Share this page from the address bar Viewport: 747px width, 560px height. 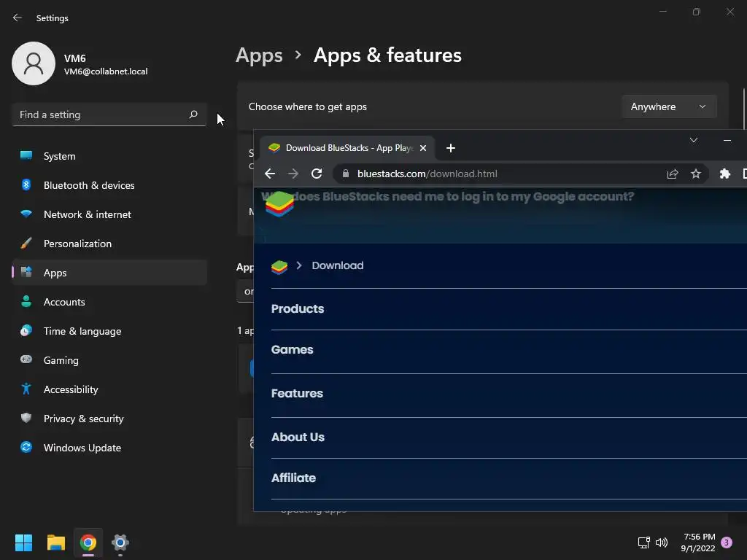click(x=672, y=174)
